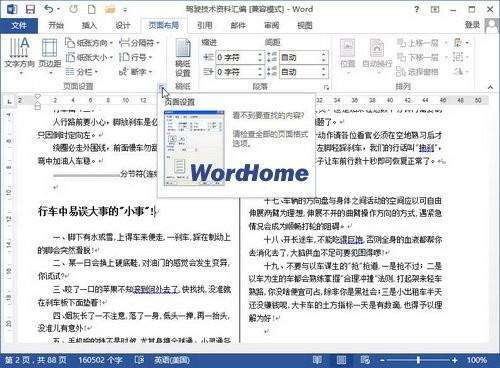Click the Align objects icon in the arrange group
This screenshot has width=500, height=368.
point(461,43)
